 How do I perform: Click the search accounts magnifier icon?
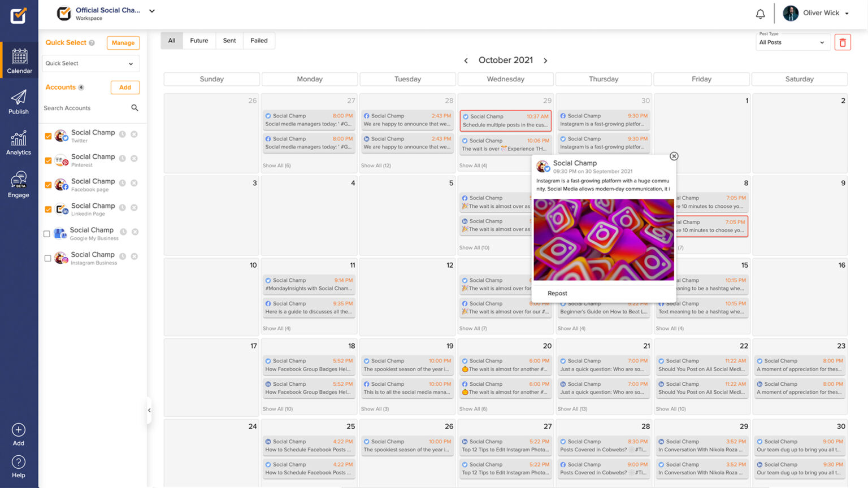click(134, 108)
